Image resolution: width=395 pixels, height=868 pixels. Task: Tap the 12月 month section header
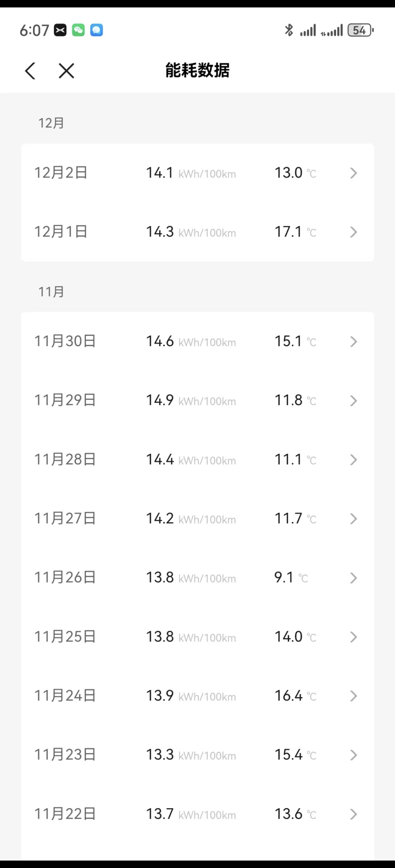point(51,123)
